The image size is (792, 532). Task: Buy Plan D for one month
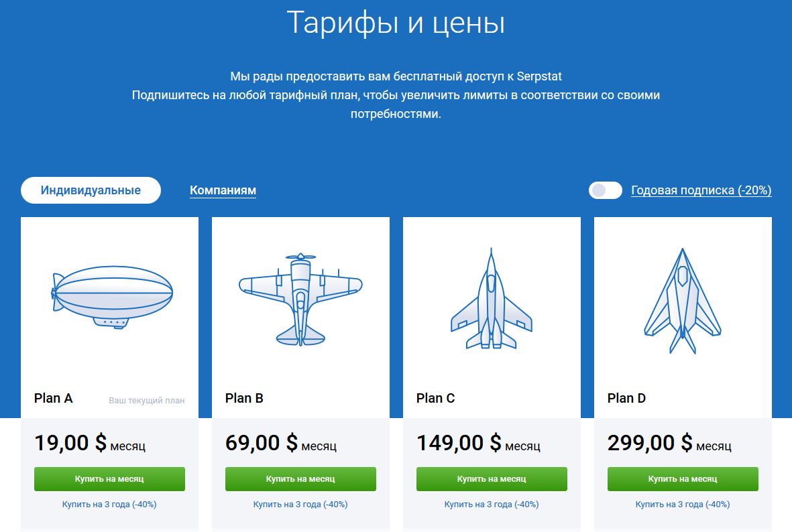tap(683, 479)
